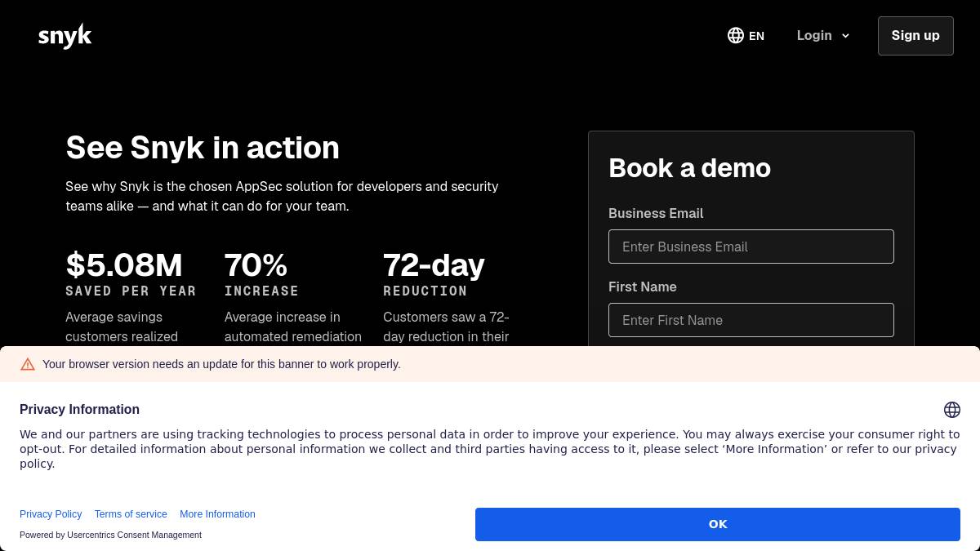Viewport: 980px width, 551px height.
Task: Open the Privacy Policy link
Action: point(51,514)
